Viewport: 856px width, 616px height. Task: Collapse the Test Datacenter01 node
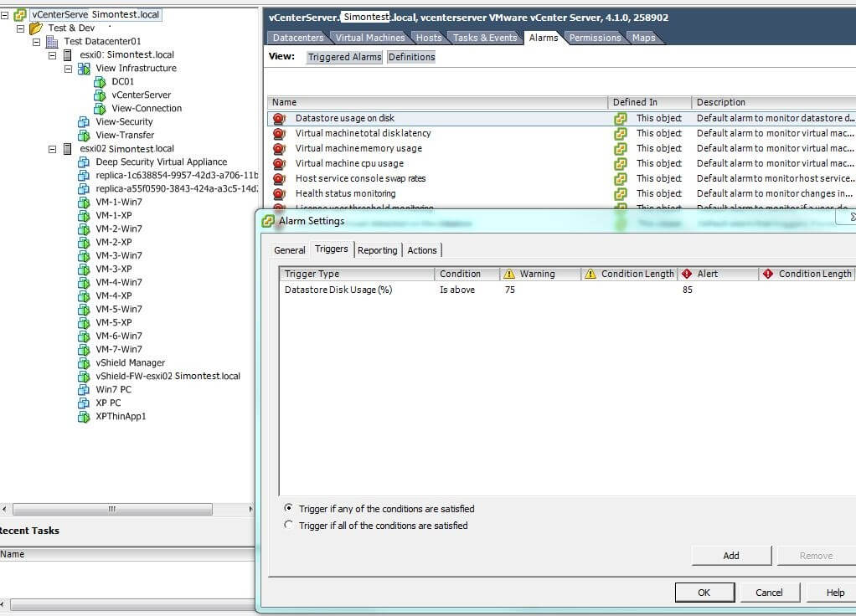point(36,42)
